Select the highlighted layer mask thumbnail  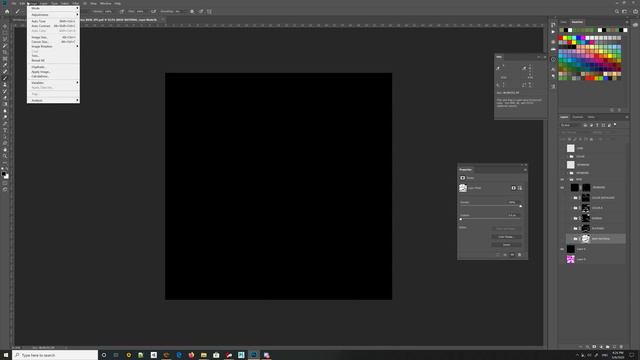click(586, 239)
